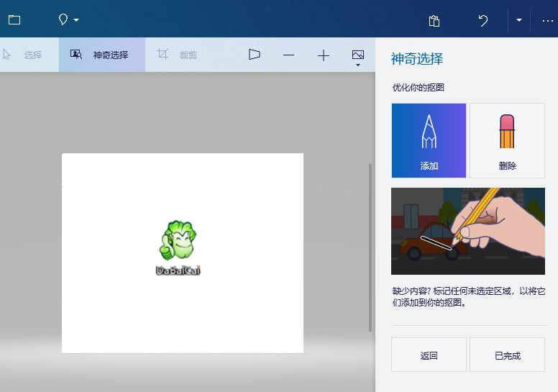Undo the last action

click(x=482, y=20)
